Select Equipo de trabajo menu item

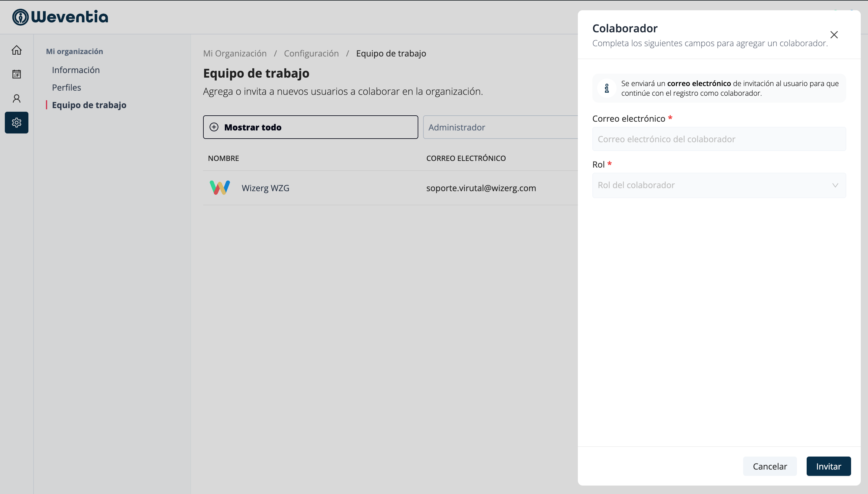tap(89, 105)
